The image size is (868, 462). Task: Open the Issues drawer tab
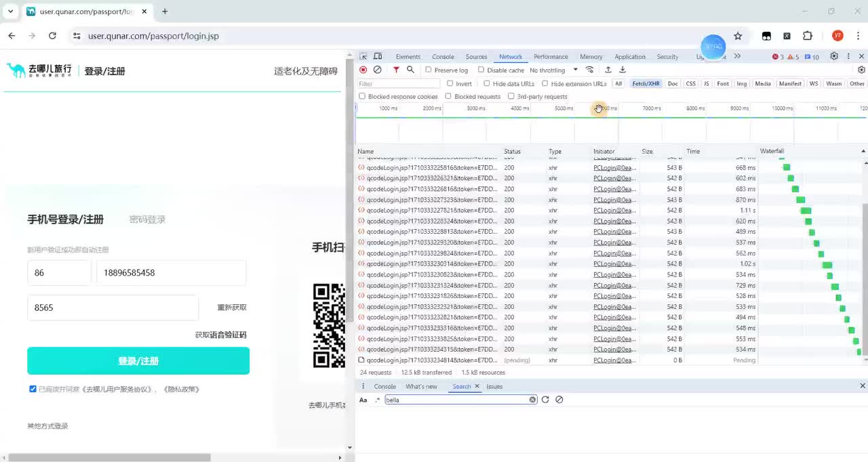(x=494, y=386)
